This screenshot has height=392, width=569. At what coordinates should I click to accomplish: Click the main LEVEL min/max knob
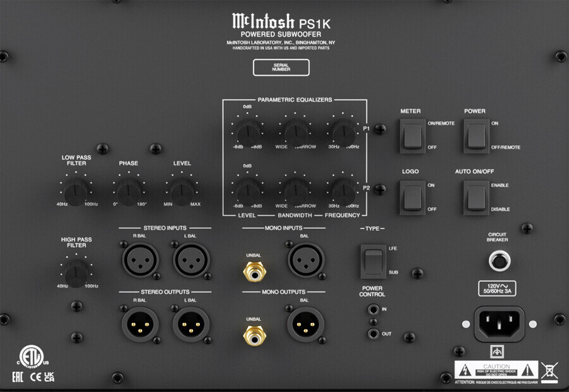[x=182, y=192]
